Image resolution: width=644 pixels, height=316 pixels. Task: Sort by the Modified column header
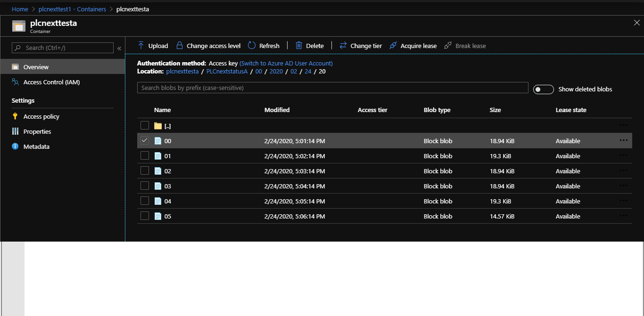(x=277, y=110)
